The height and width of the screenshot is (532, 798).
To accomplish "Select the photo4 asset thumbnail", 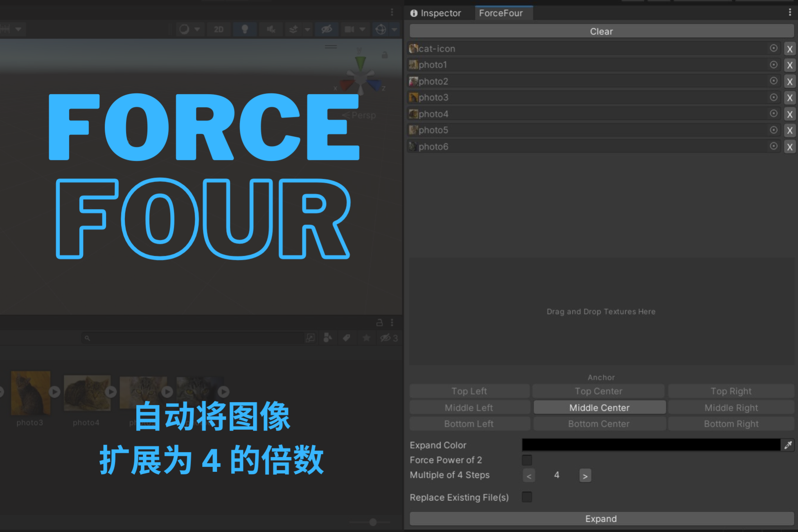I will [87, 393].
